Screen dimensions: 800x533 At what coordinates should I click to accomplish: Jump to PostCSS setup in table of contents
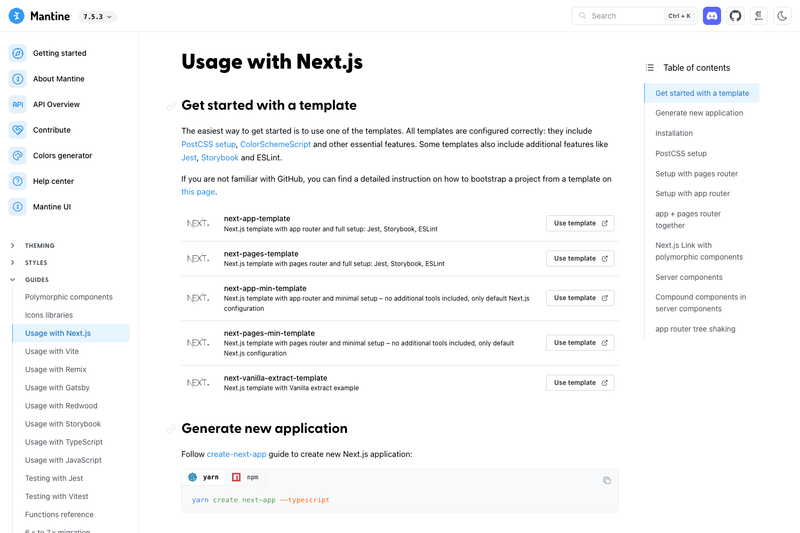point(681,154)
